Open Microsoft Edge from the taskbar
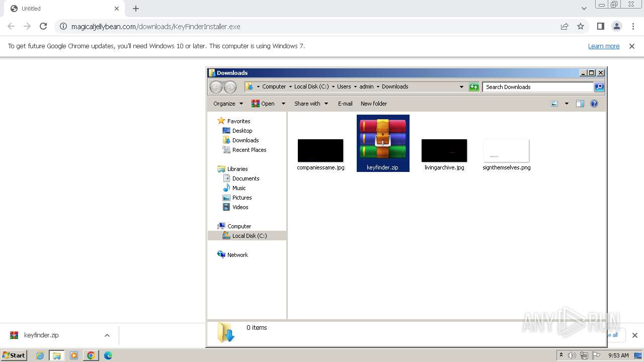The image size is (644, 362). coord(108,355)
